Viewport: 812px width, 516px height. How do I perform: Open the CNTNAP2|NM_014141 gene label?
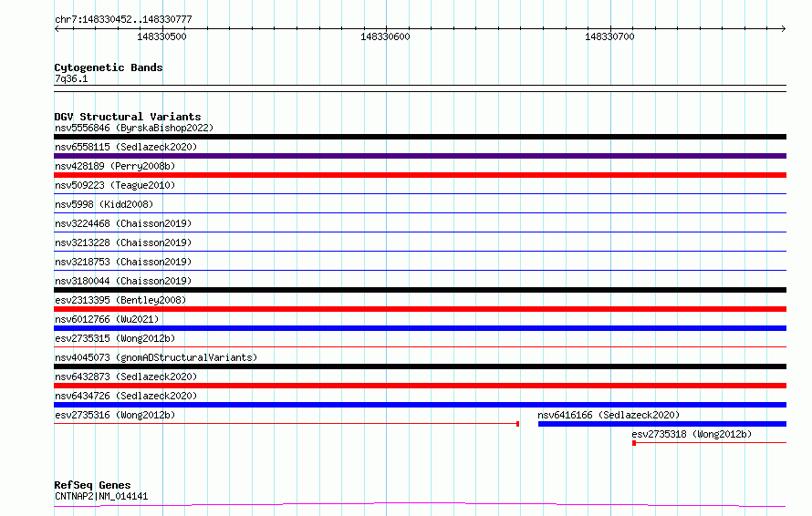[x=101, y=496]
